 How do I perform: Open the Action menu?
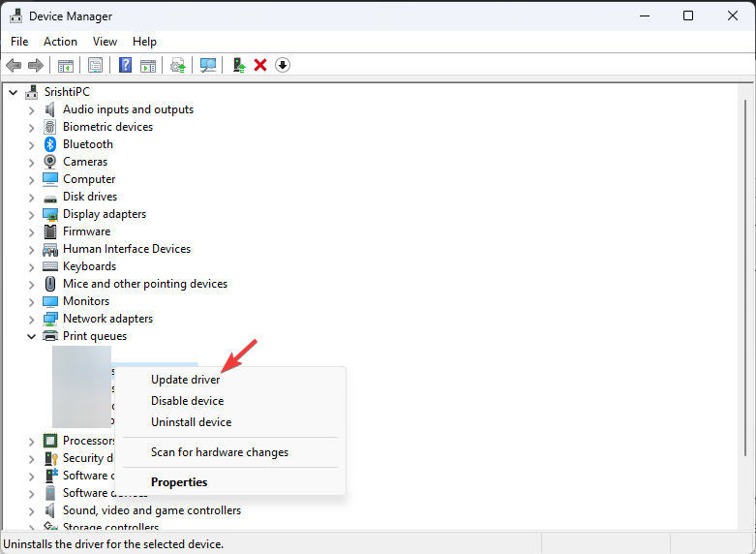[x=60, y=42]
